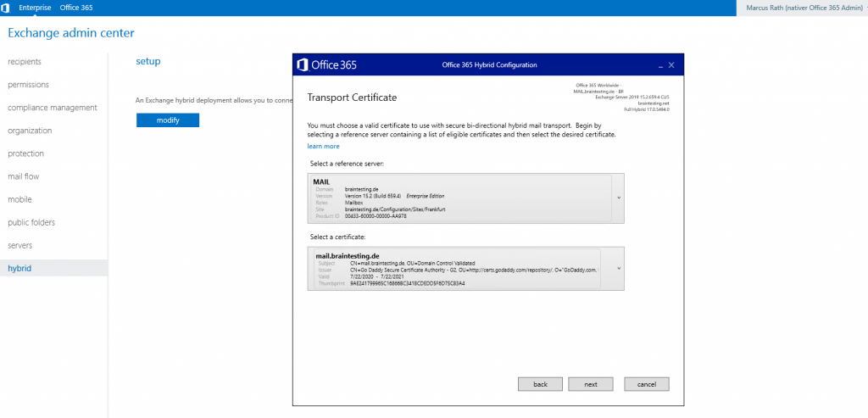
Task: Expand the reference server dropdown arrow
Action: (618, 198)
